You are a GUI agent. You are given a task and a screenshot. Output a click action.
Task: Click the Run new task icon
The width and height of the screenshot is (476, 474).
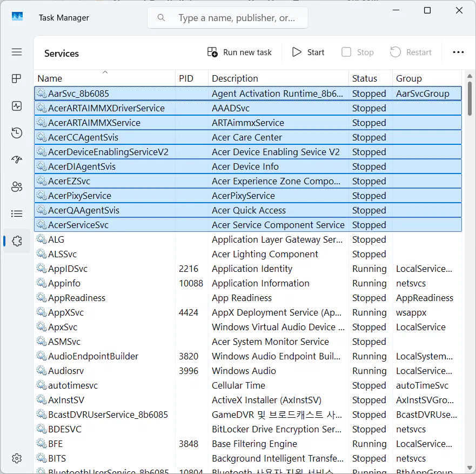pos(212,52)
